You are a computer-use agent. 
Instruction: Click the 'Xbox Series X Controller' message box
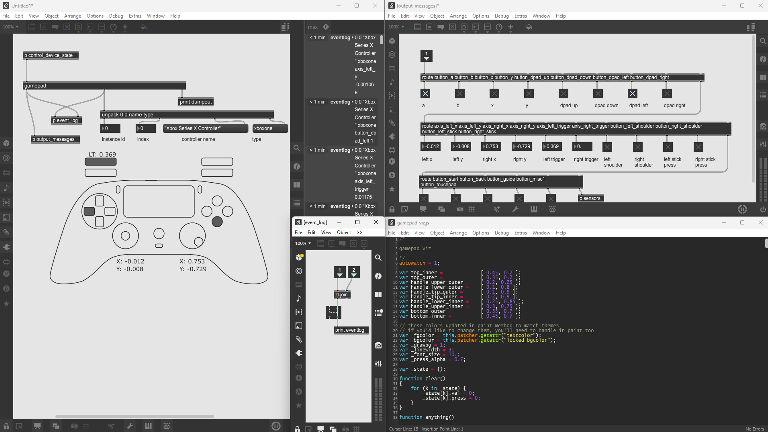(x=205, y=128)
